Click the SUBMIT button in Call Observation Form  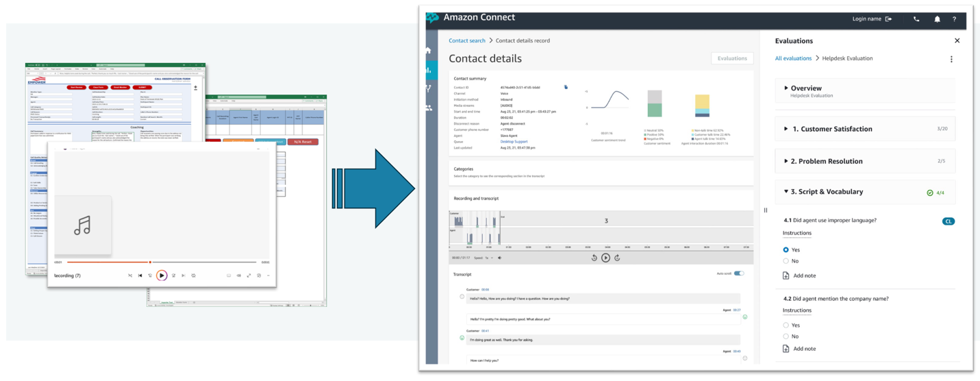tap(142, 88)
